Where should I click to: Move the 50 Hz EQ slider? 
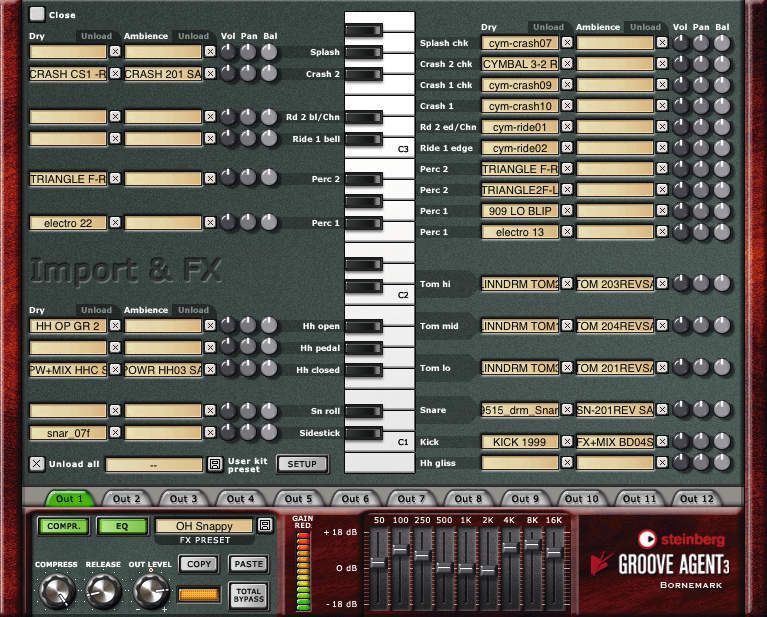point(379,563)
